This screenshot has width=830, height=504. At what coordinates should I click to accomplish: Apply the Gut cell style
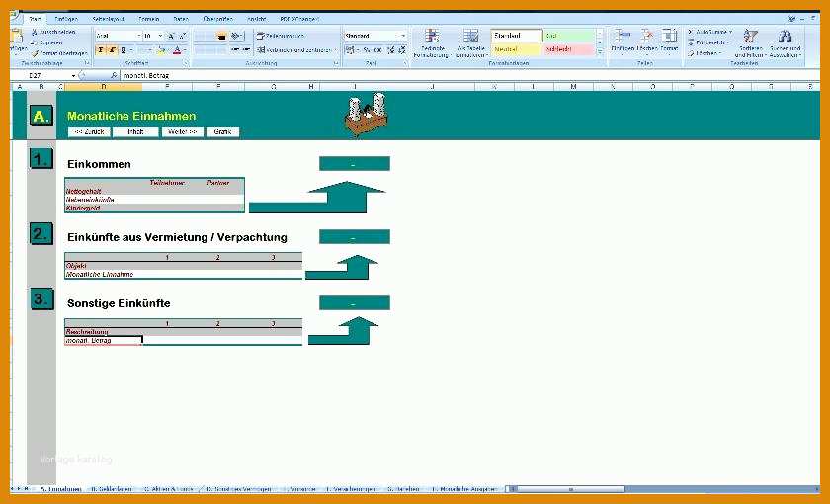point(569,36)
